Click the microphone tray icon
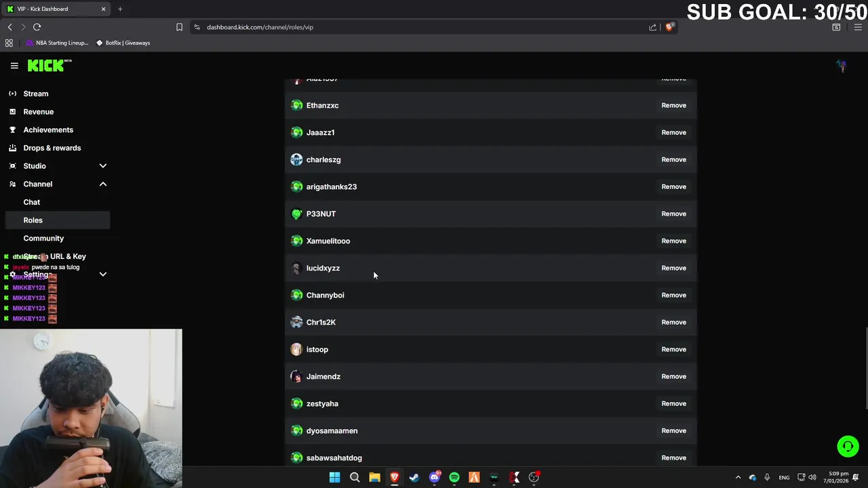The height and width of the screenshot is (488, 868). (x=767, y=477)
